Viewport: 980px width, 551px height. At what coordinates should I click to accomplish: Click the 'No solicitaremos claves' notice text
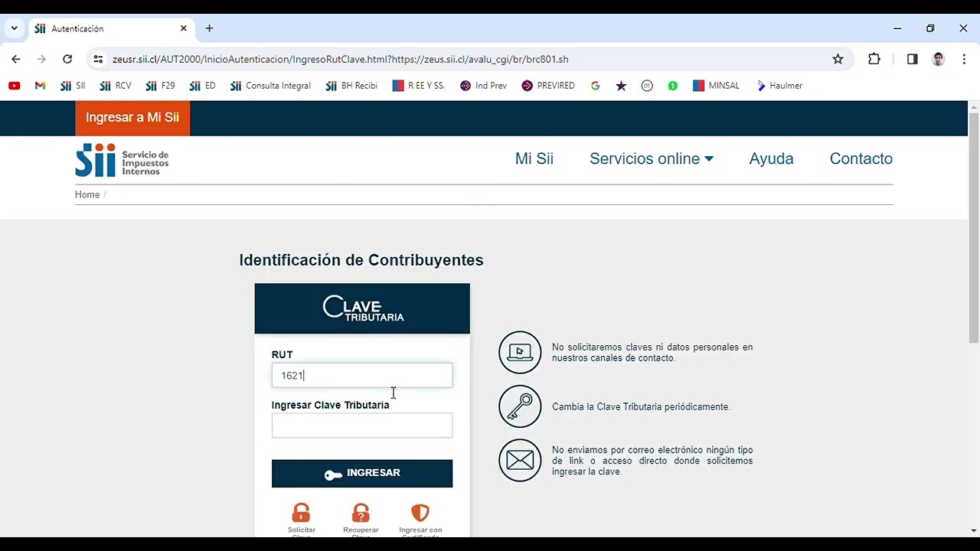[x=652, y=352]
